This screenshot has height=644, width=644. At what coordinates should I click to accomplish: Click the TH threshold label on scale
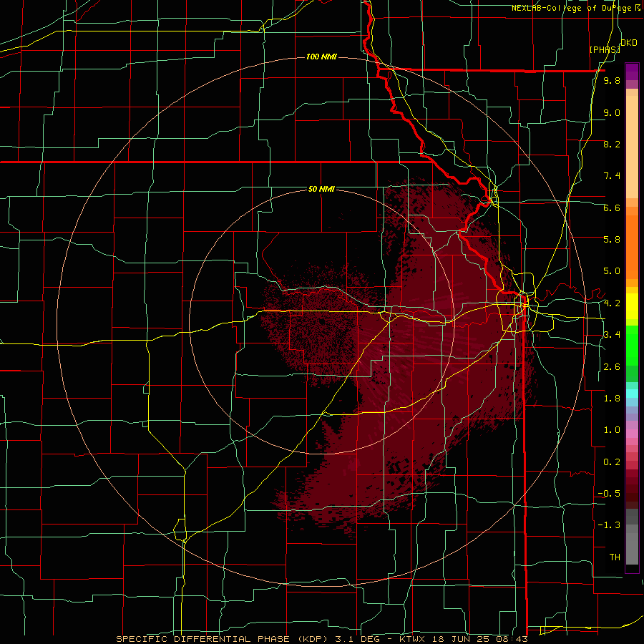click(x=615, y=557)
